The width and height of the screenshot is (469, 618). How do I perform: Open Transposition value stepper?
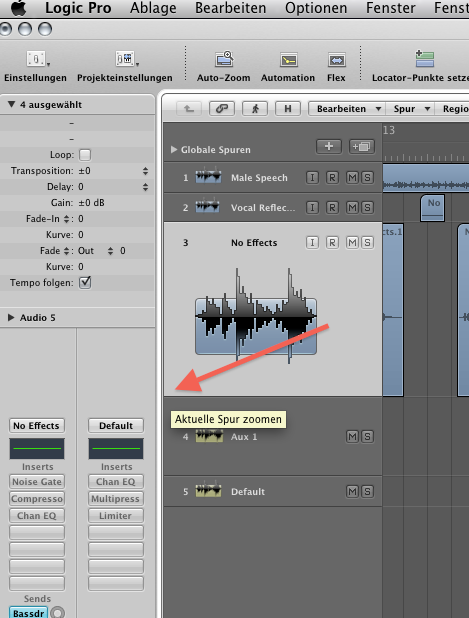pos(145,171)
